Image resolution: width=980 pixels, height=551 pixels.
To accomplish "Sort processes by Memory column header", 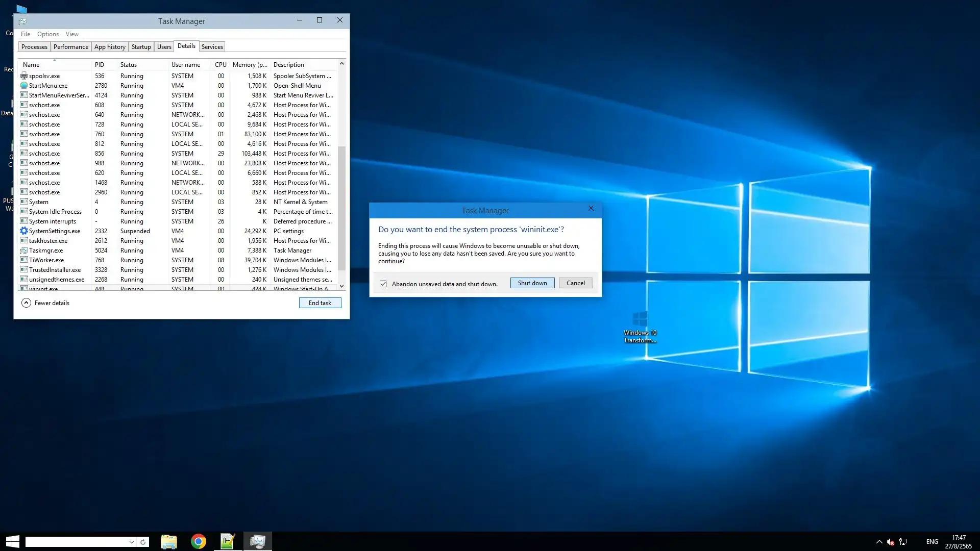I will [250, 65].
